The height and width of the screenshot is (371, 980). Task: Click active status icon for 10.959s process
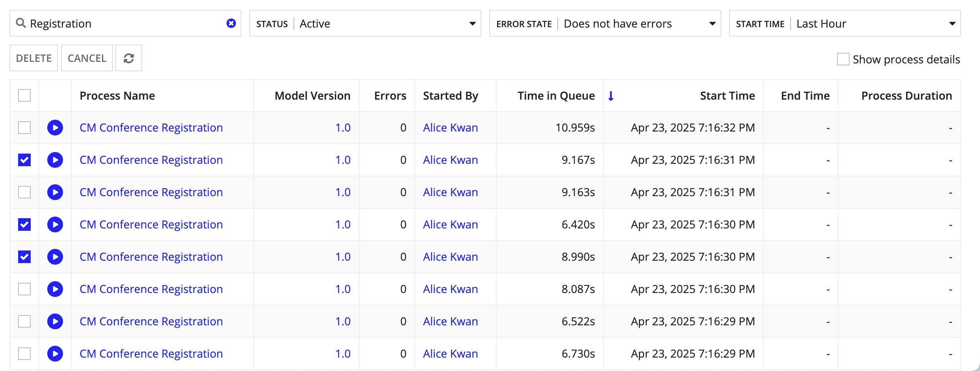55,128
